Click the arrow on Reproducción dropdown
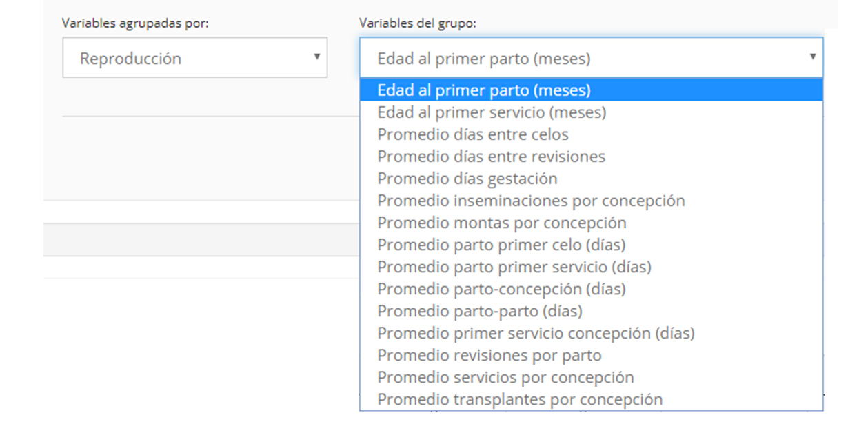Screen dimensions: 868x433 click(316, 57)
